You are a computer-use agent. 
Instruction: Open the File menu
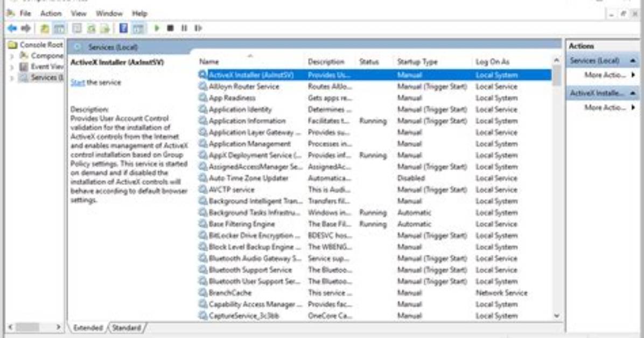[25, 13]
